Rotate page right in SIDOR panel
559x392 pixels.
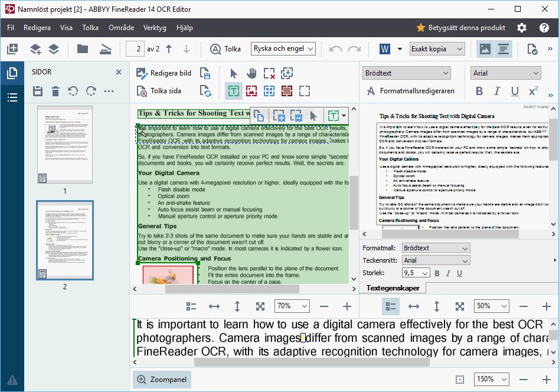pyautogui.click(x=91, y=92)
